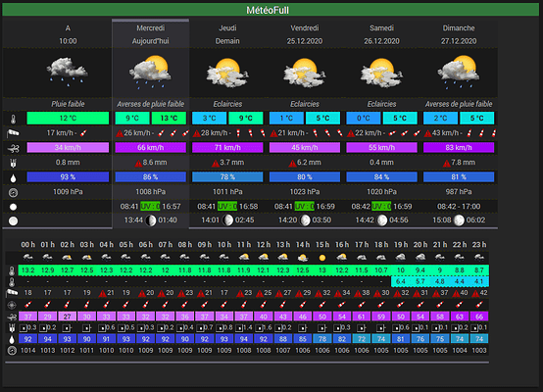Click the rain gauge icon beside 0.8 mm

(x=13, y=163)
